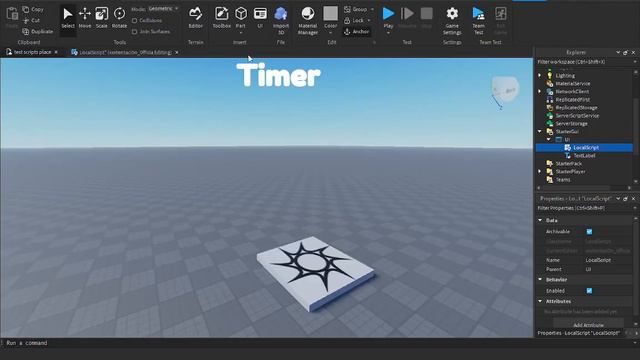Select MaterialService in Explorer

click(x=573, y=84)
